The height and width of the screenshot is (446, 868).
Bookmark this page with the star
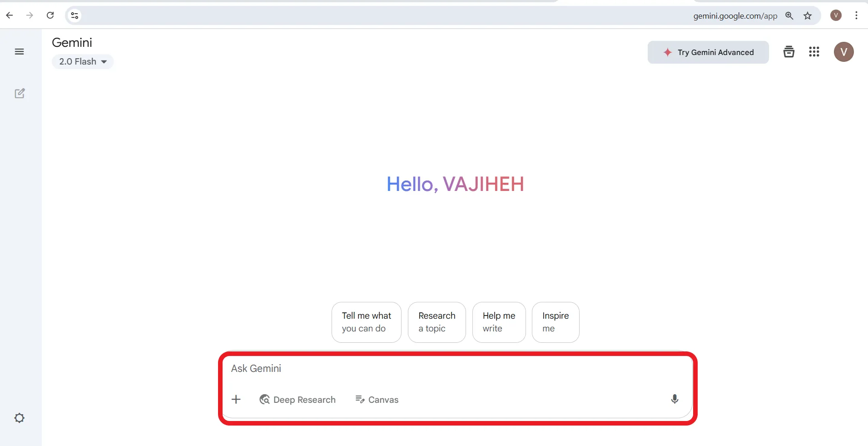(808, 16)
